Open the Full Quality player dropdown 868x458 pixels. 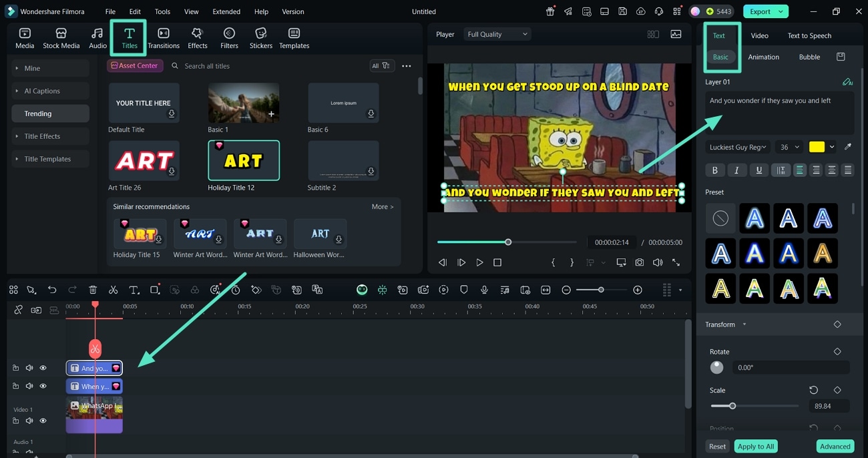[497, 34]
